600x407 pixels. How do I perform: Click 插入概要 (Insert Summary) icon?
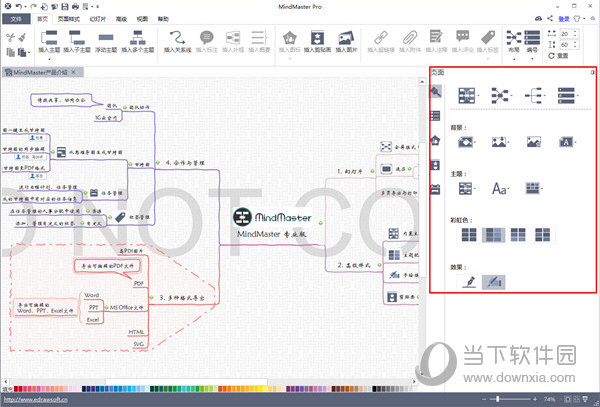(x=259, y=38)
